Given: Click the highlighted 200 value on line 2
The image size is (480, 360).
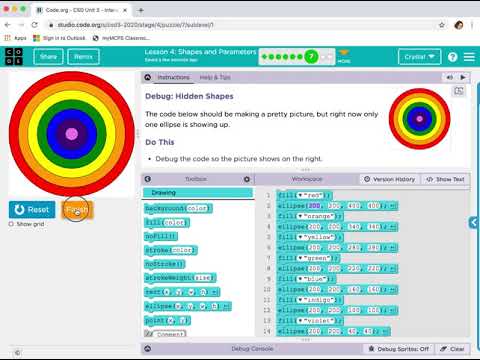Looking at the screenshot, I should click(x=314, y=206).
